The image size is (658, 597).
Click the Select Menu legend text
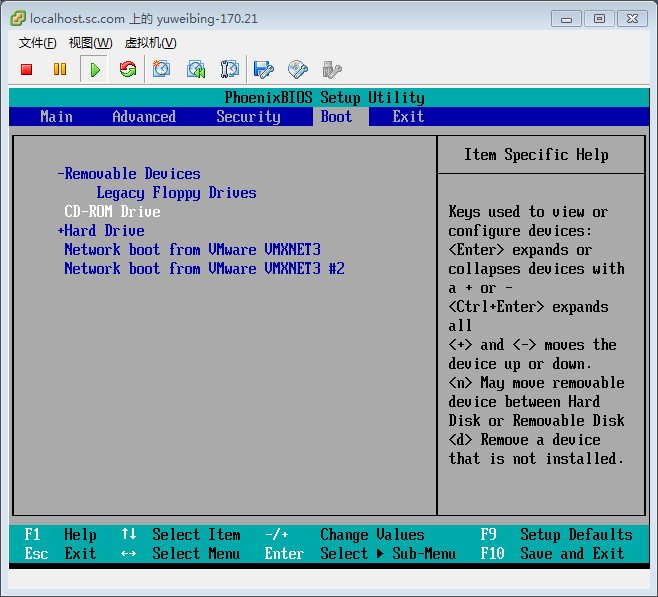point(196,554)
